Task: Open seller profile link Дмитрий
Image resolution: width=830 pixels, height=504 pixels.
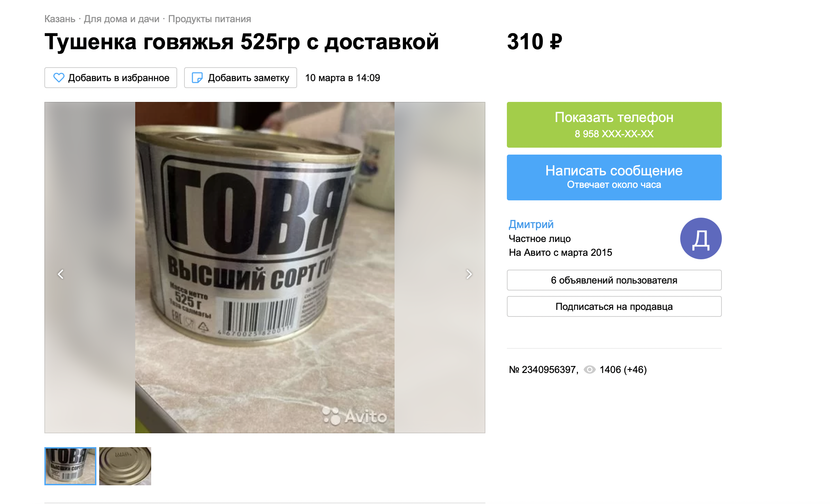Action: [531, 224]
